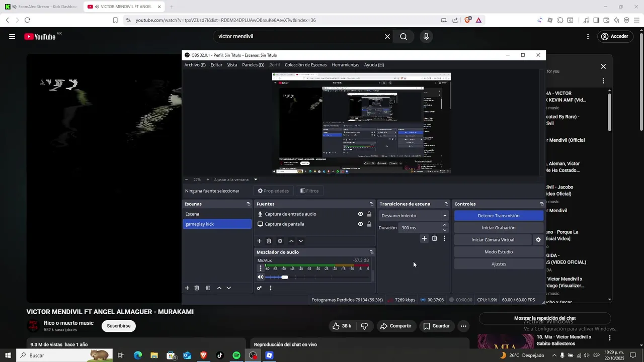Click the YouTube search magnifier button
644x362 pixels.
404,37
